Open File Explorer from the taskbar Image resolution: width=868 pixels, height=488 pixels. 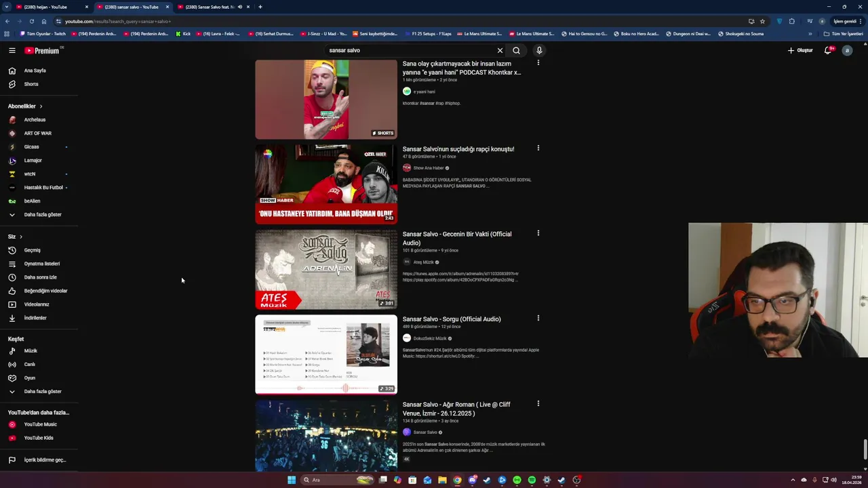[442, 480]
